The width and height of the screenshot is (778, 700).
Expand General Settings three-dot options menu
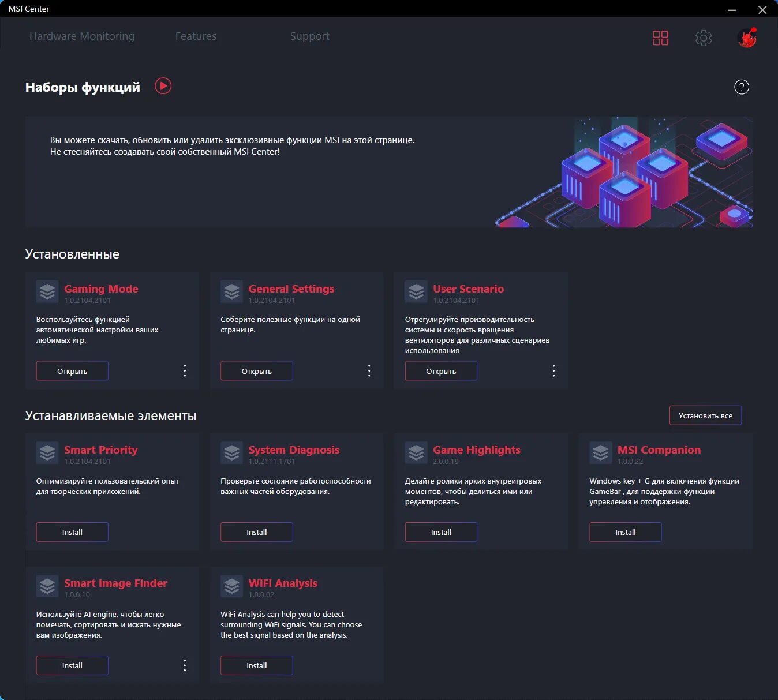click(369, 371)
